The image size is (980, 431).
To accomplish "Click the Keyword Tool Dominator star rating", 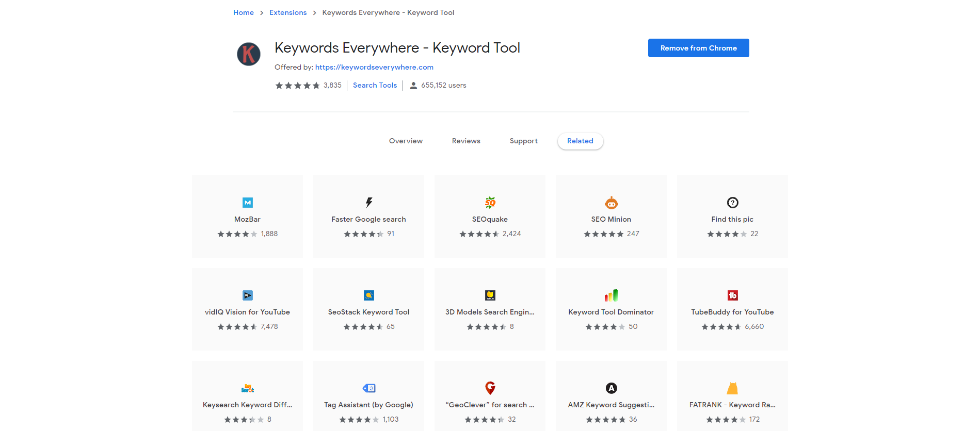I will click(x=605, y=327).
